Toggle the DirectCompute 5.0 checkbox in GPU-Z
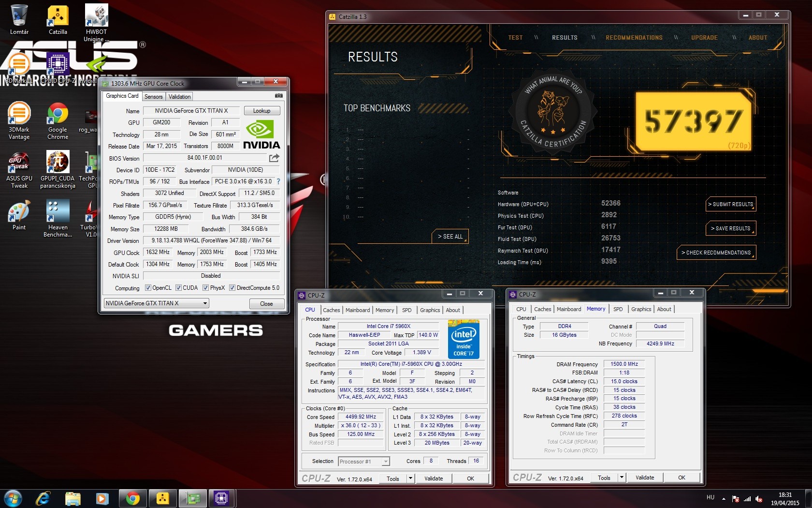 pyautogui.click(x=232, y=288)
